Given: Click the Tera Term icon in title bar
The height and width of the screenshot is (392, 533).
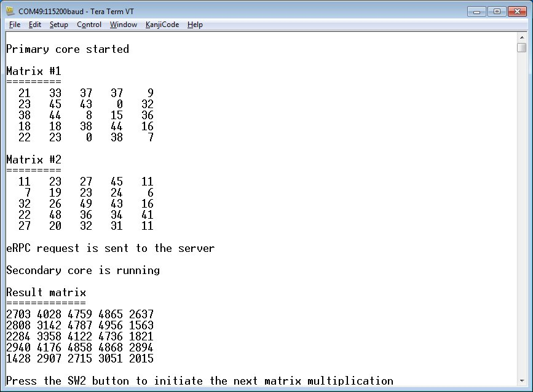Looking at the screenshot, I should pyautogui.click(x=10, y=11).
